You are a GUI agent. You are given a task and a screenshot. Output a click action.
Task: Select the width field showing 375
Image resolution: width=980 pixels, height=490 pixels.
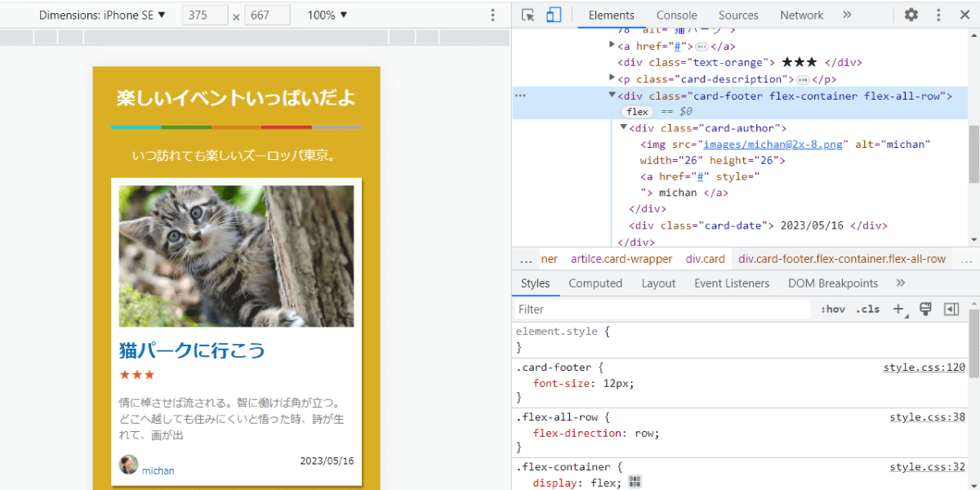(205, 16)
